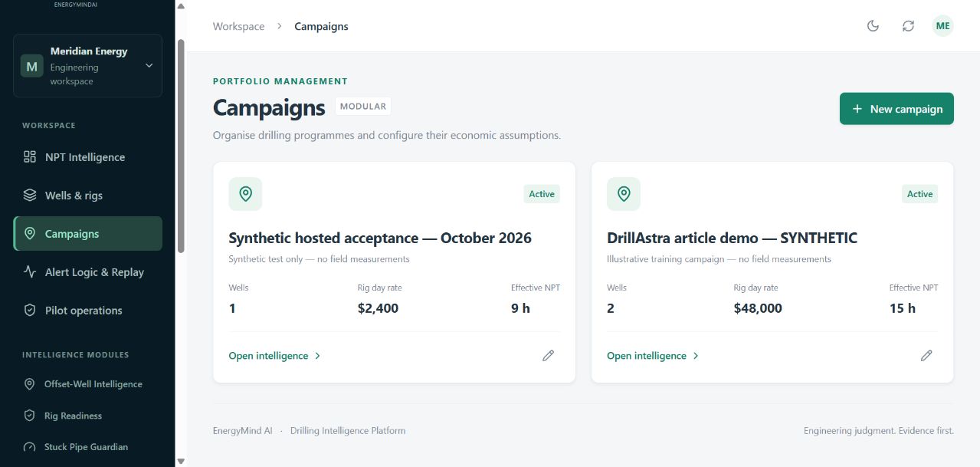980x467 pixels.
Task: Click the NPT Intelligence grid icon
Action: (x=30, y=157)
